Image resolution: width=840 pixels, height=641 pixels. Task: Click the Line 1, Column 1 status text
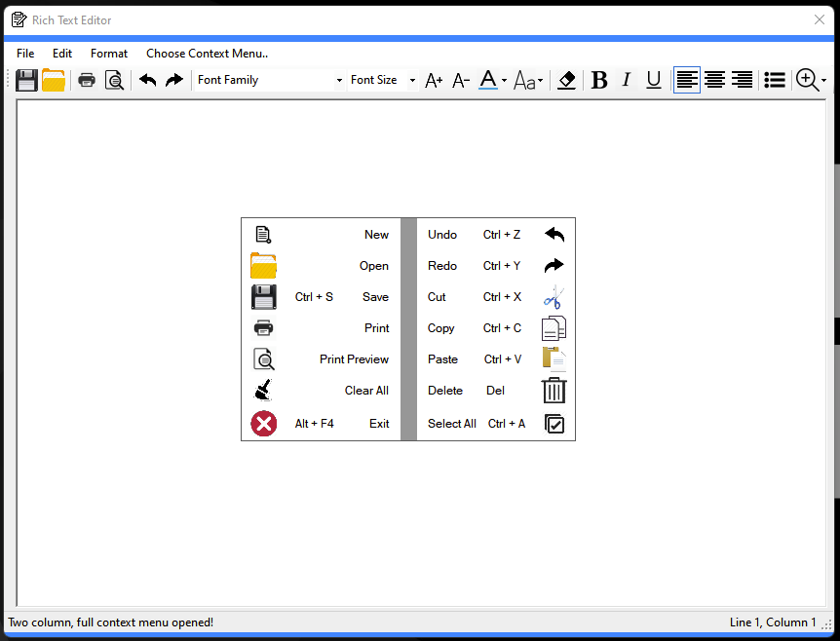773,622
